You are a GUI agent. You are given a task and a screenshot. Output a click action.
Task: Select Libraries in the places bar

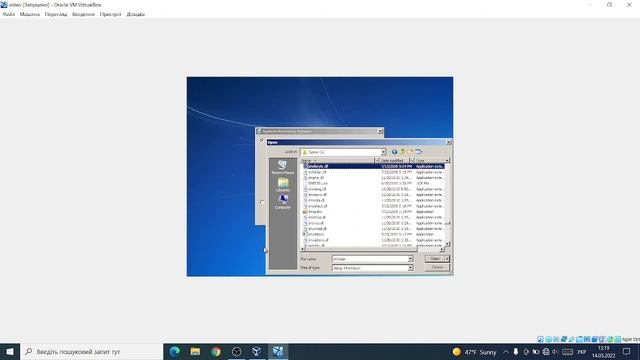coord(282,185)
